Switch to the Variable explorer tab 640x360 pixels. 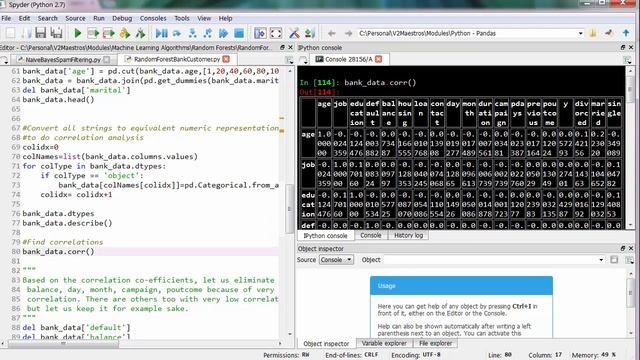384,343
